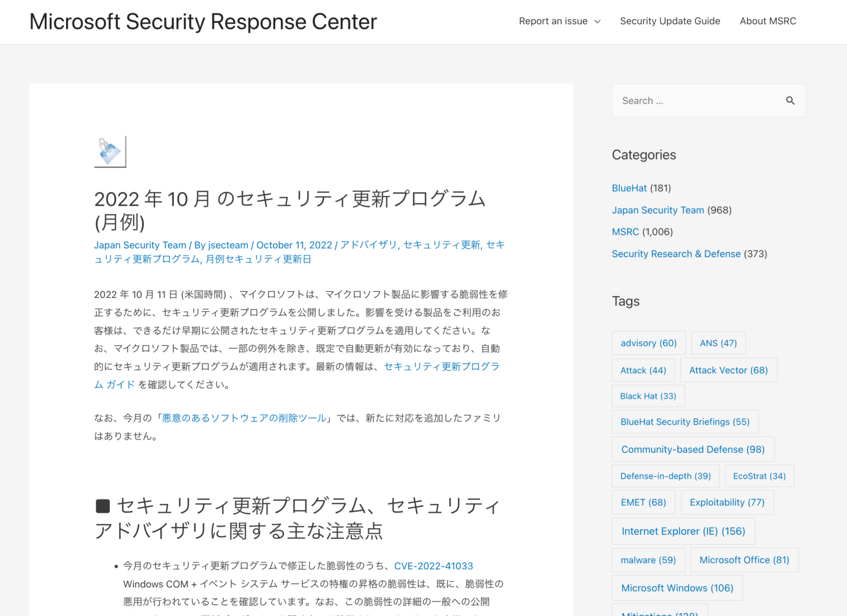Click the search magnifier icon

click(x=790, y=100)
